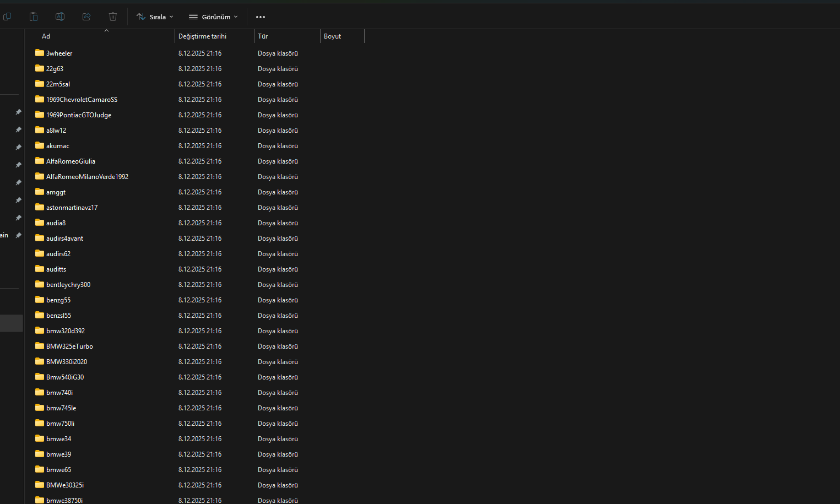Click the folder icon of AlfaRomeoMilanoVerde1992
Viewport: 840px width, 504px height.
click(40, 176)
